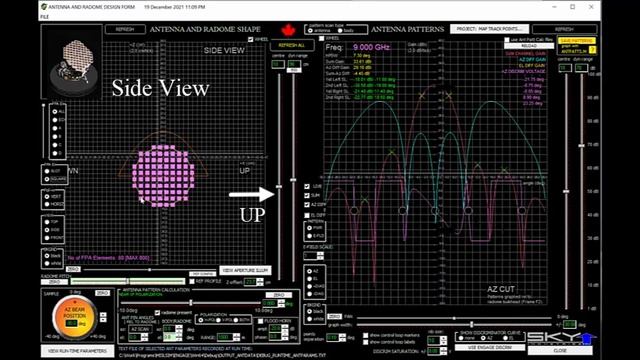The image size is (640, 360).
Task: Open the FILE menu
Action: [44, 17]
